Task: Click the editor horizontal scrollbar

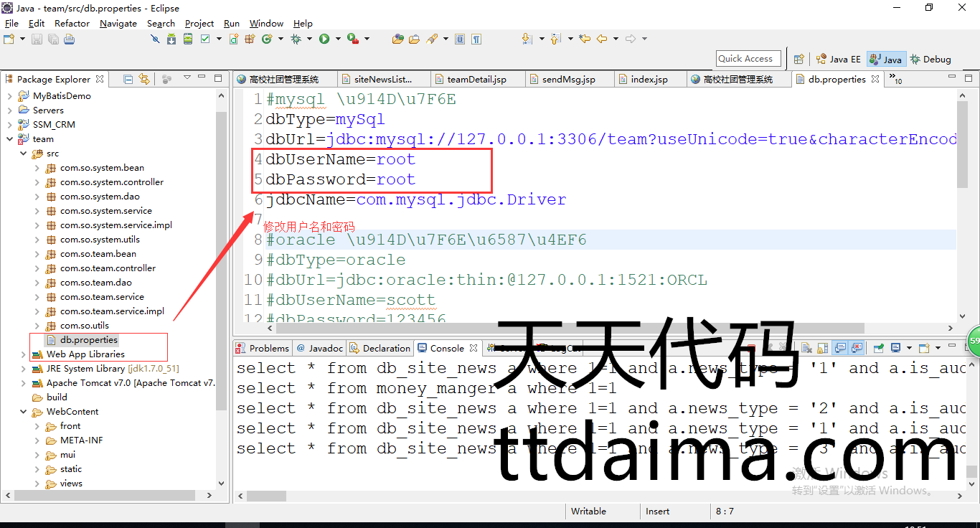Action: coord(502,329)
